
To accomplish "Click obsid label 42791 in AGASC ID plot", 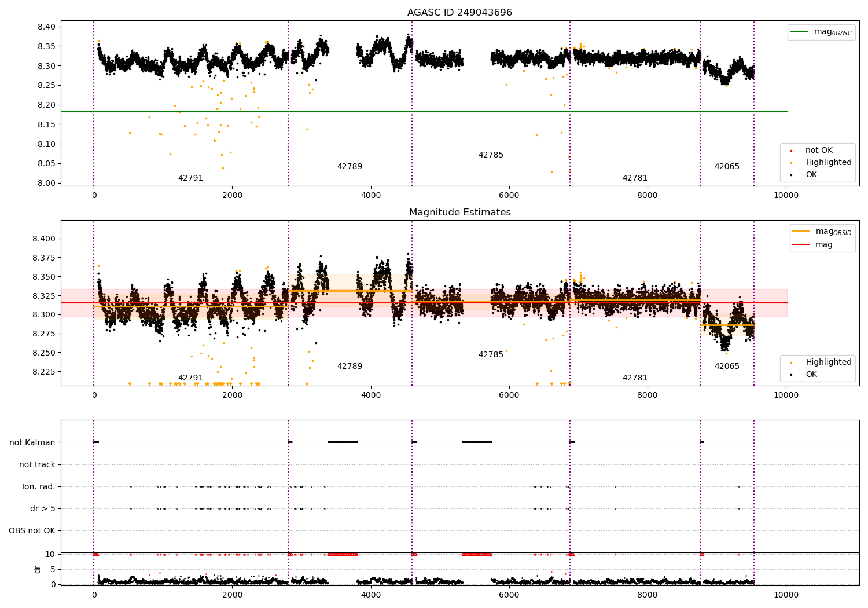I will [x=190, y=178].
